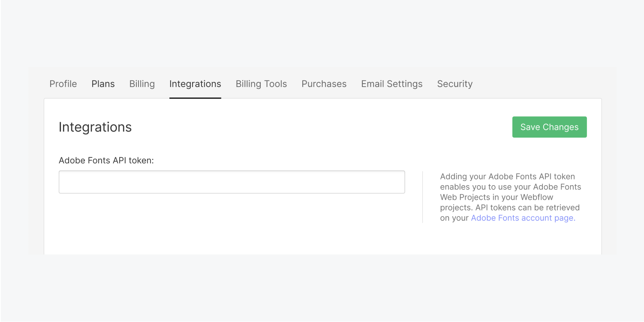View the Purchases tab
The image size is (644, 322).
point(324,84)
